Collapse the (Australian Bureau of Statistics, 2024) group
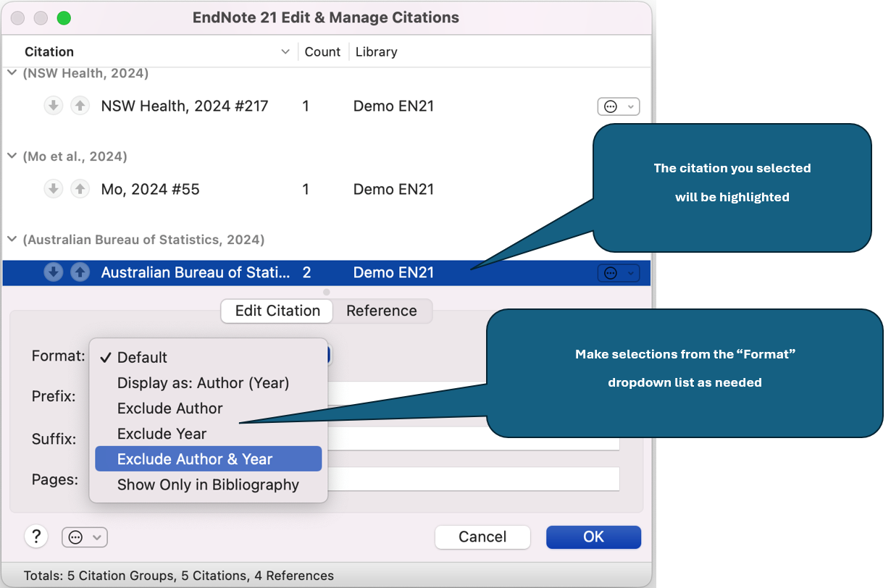Viewport: 891px width, 588px height. (12, 239)
